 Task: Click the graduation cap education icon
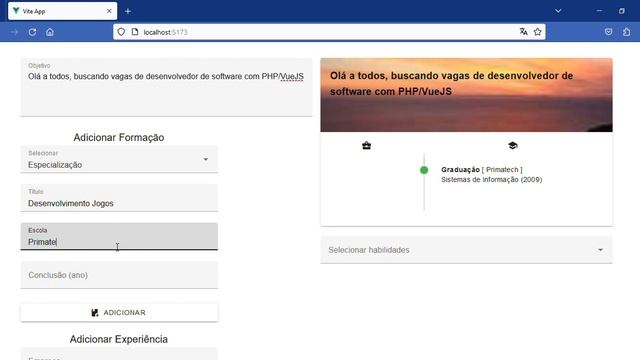(513, 145)
